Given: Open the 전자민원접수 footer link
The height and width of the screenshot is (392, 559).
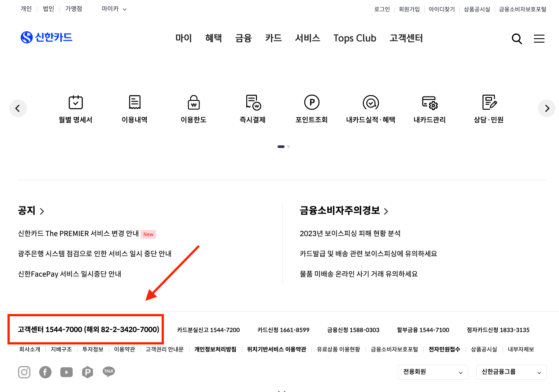Looking at the screenshot, I should (444, 349).
